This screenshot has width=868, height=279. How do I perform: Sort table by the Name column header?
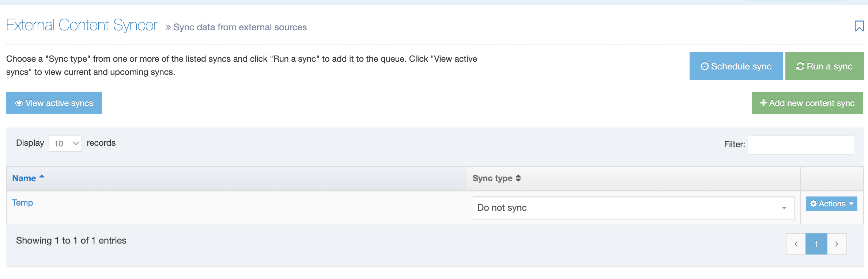coord(24,178)
